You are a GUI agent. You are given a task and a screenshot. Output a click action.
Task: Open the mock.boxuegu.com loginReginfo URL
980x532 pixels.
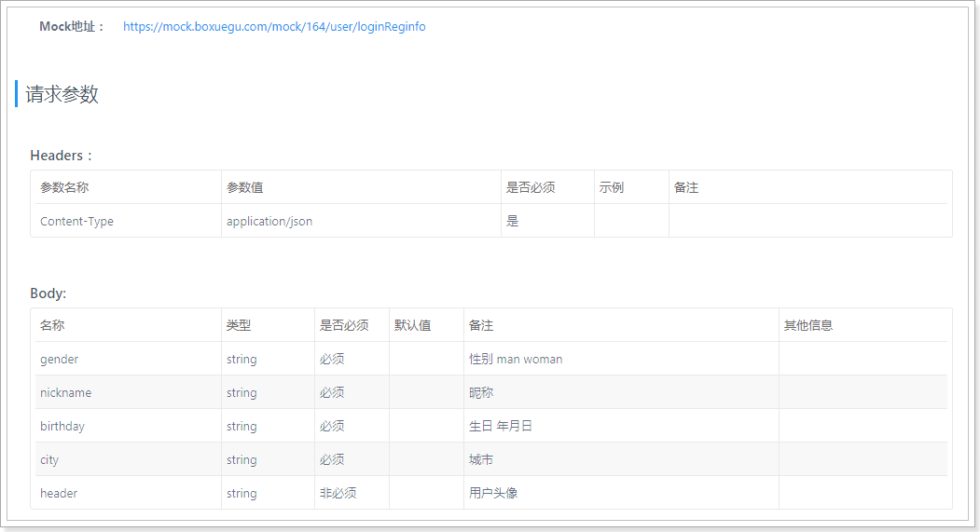coord(274,27)
